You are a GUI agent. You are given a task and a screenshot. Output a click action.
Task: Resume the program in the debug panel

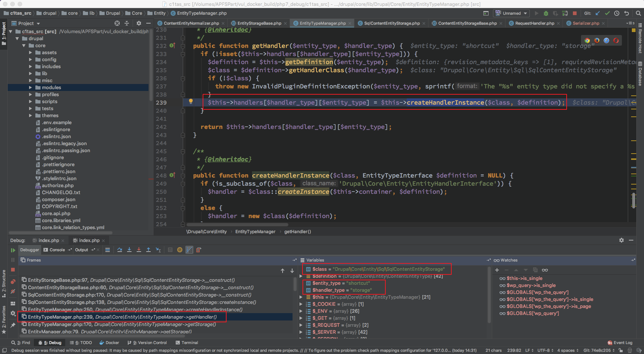[13, 250]
